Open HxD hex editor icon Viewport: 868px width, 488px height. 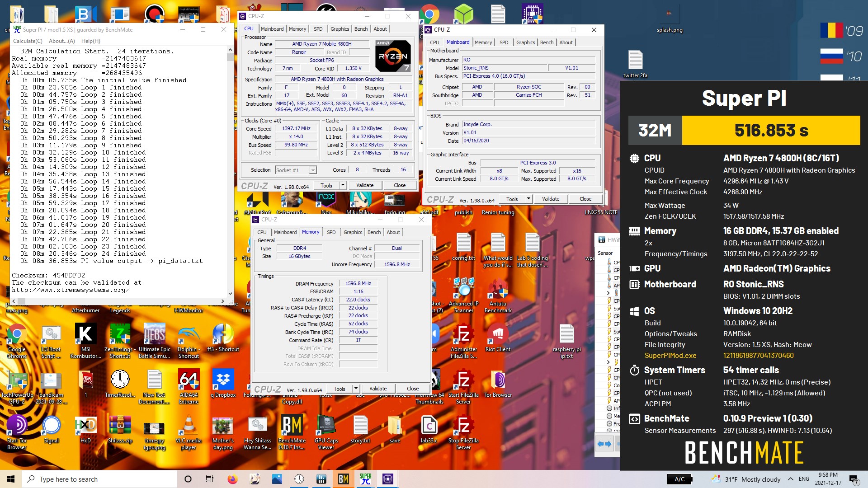pos(85,429)
